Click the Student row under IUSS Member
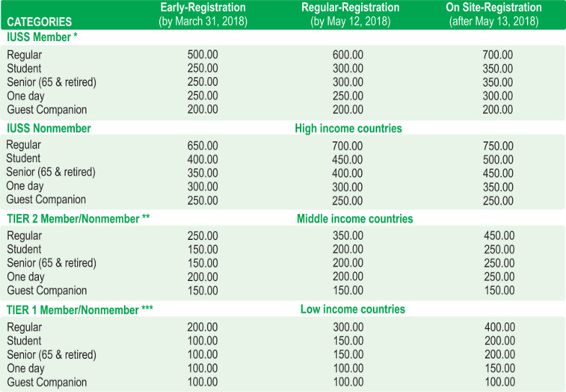The height and width of the screenshot is (392, 566). pyautogui.click(x=24, y=68)
